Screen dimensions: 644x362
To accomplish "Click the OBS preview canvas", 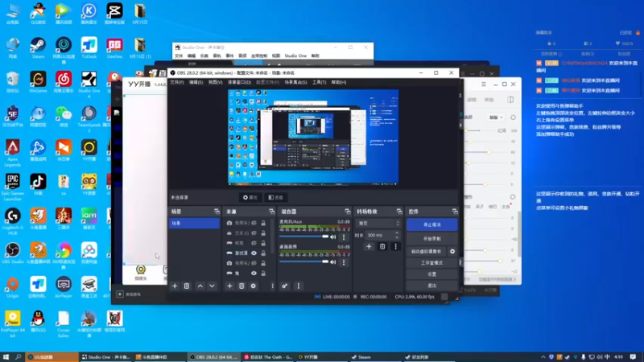I will click(x=313, y=137).
